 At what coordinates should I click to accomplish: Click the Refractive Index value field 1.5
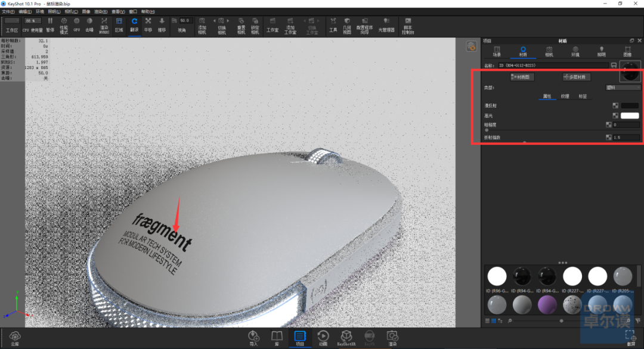click(x=626, y=138)
